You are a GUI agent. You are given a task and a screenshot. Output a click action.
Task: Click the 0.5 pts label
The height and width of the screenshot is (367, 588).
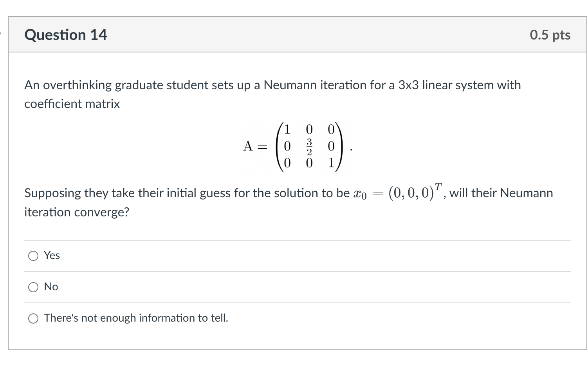pos(550,35)
